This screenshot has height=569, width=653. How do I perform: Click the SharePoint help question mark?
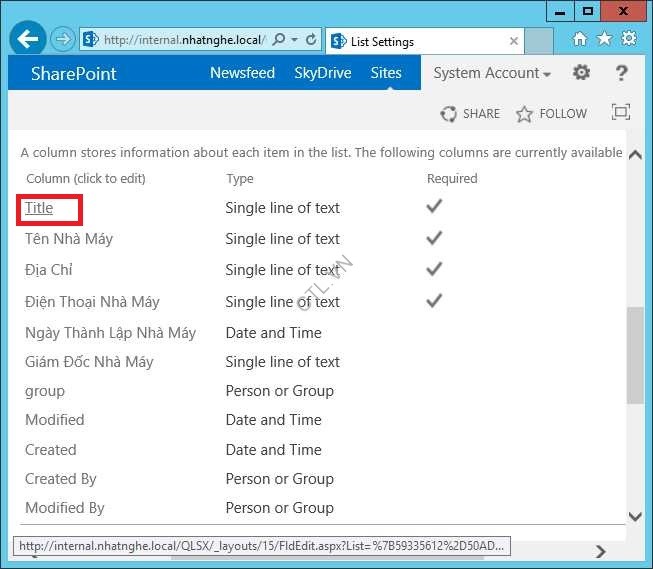(x=621, y=73)
